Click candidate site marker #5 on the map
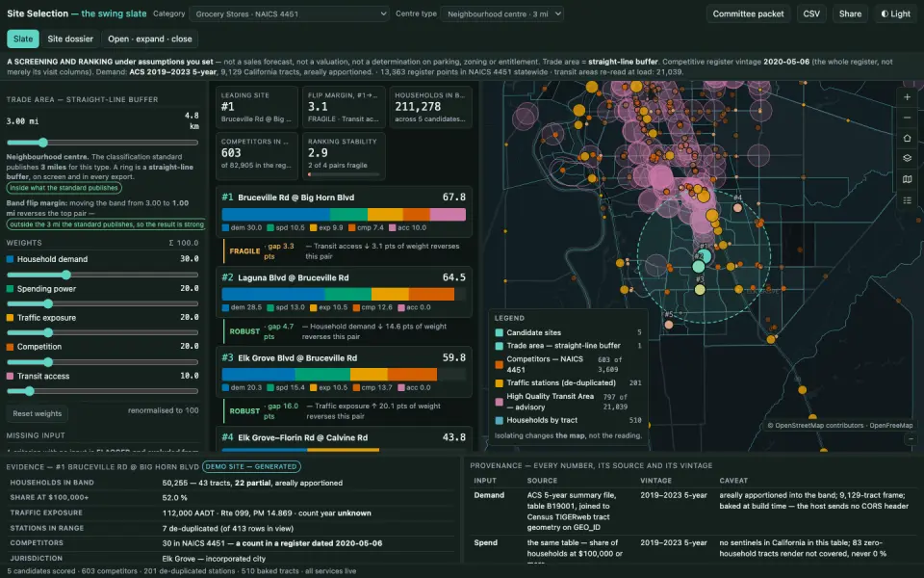This screenshot has height=578, width=924. (x=668, y=324)
